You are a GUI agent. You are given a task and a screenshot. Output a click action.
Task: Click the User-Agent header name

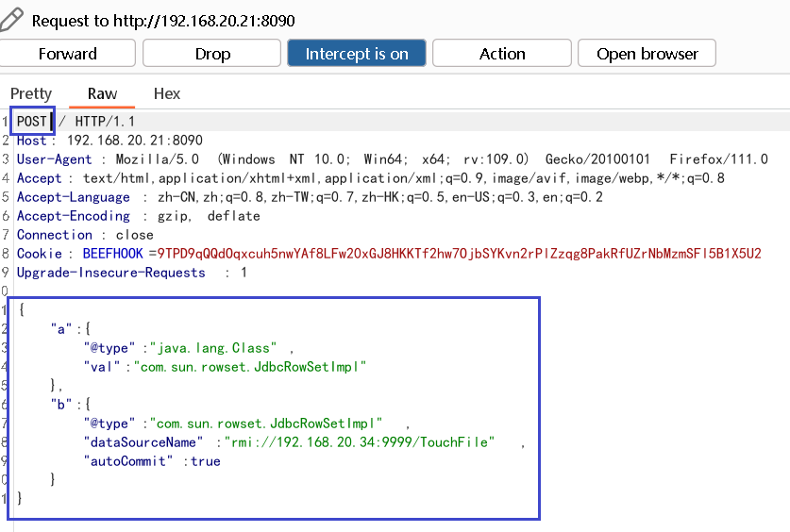tap(55, 159)
